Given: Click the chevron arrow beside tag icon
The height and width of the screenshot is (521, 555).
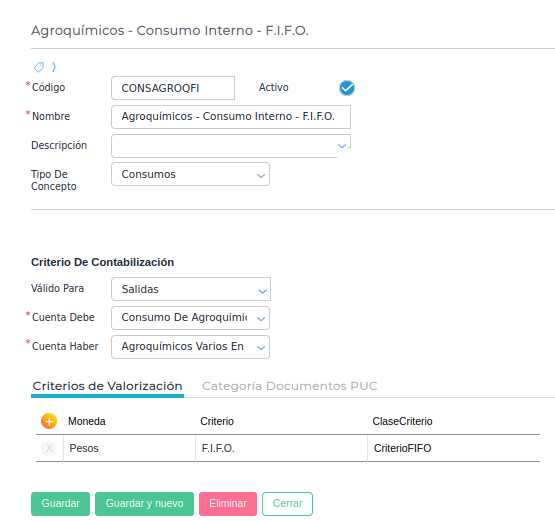Looking at the screenshot, I should point(54,67).
